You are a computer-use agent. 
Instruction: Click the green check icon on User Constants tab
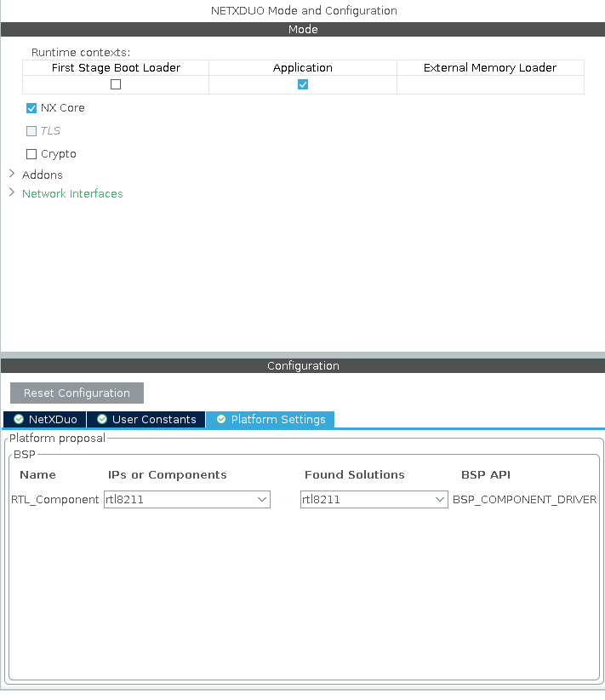102,419
